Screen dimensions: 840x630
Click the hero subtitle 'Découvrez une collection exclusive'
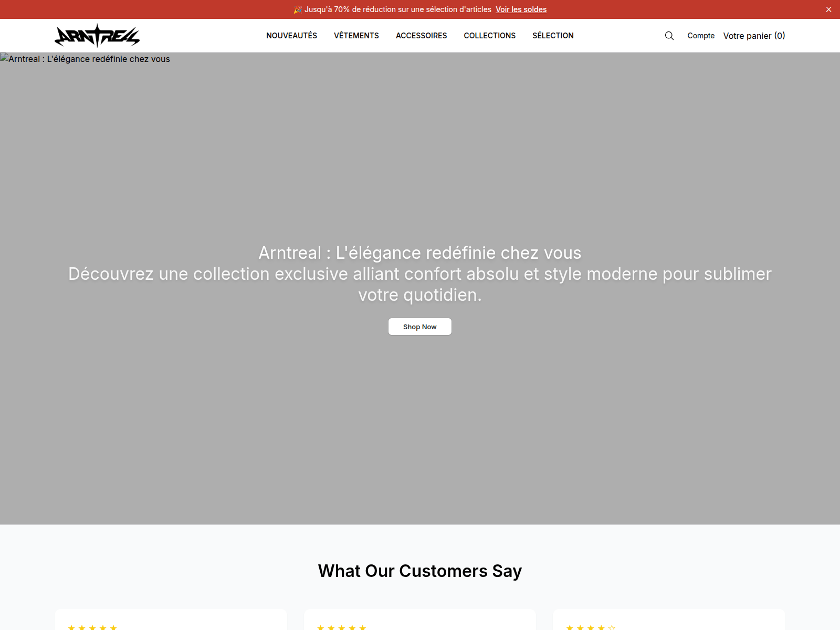point(420,284)
